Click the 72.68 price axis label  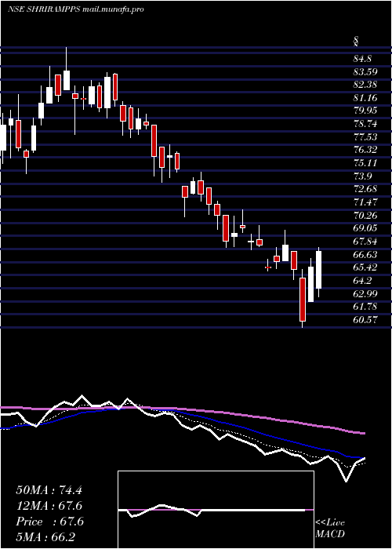point(365,189)
